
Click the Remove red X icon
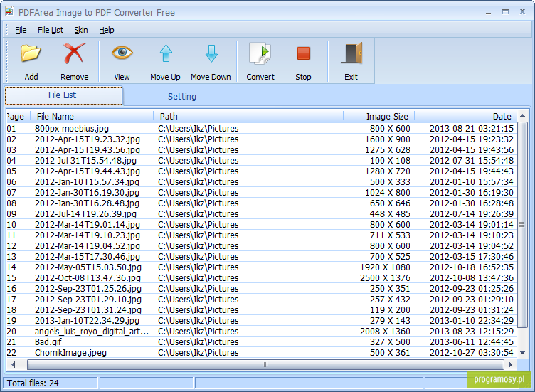pos(74,53)
